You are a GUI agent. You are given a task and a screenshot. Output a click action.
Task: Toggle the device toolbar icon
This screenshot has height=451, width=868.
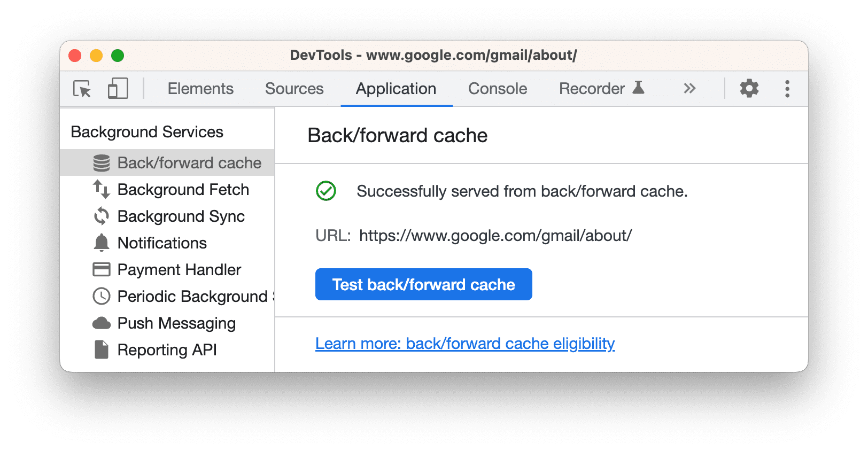pos(117,89)
